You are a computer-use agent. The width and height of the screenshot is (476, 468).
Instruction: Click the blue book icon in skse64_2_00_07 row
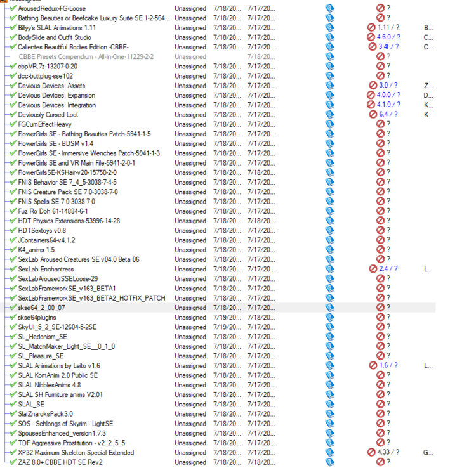coord(329,308)
